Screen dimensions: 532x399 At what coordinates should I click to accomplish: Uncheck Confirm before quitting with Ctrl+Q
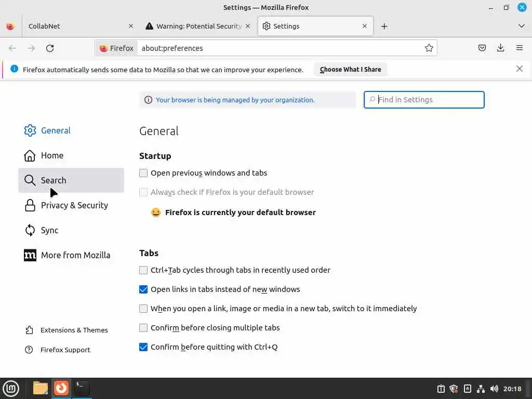point(143,347)
